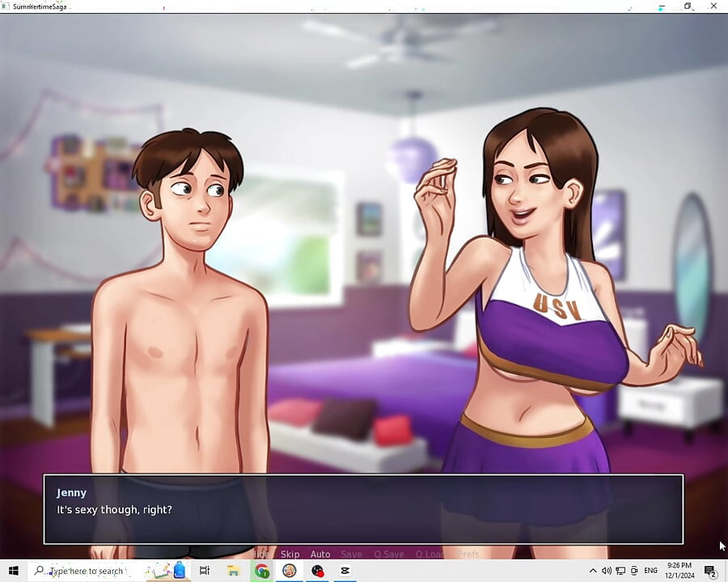Open Prefs from the quick menu
The height and width of the screenshot is (582, 728).
tap(468, 555)
